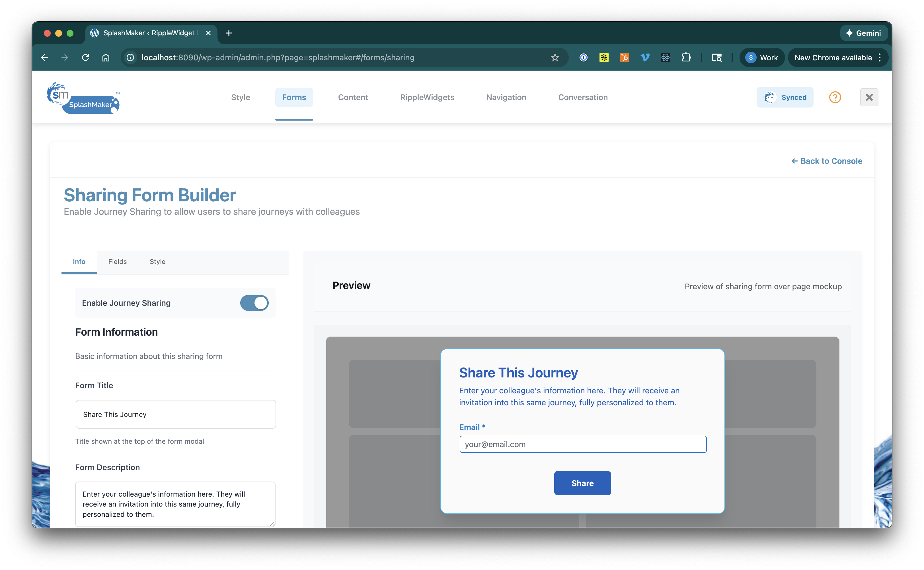The height and width of the screenshot is (570, 924).
Task: Open Chrome three-dot menu
Action: tap(880, 58)
